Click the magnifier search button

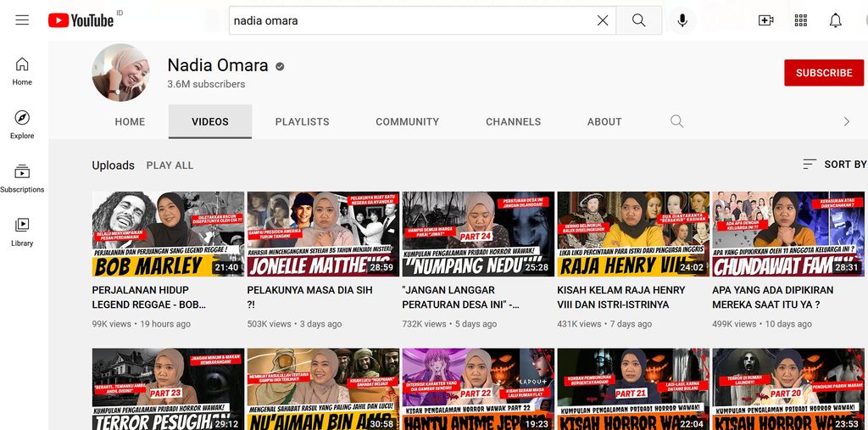639,20
